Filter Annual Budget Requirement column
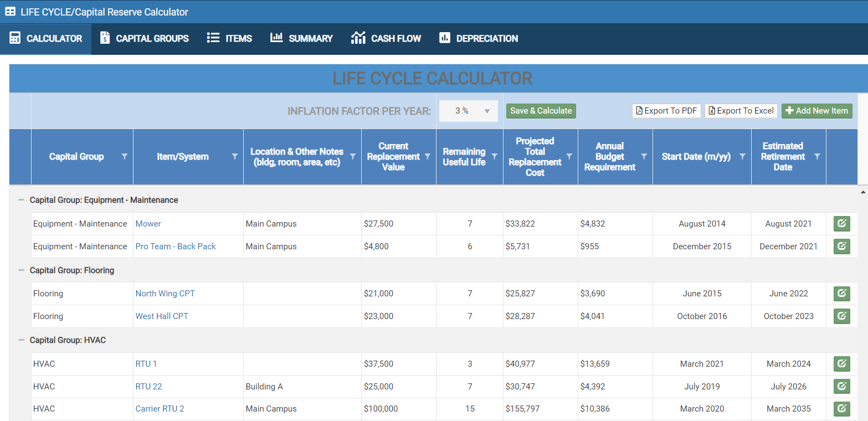This screenshot has width=868, height=421. coord(644,157)
